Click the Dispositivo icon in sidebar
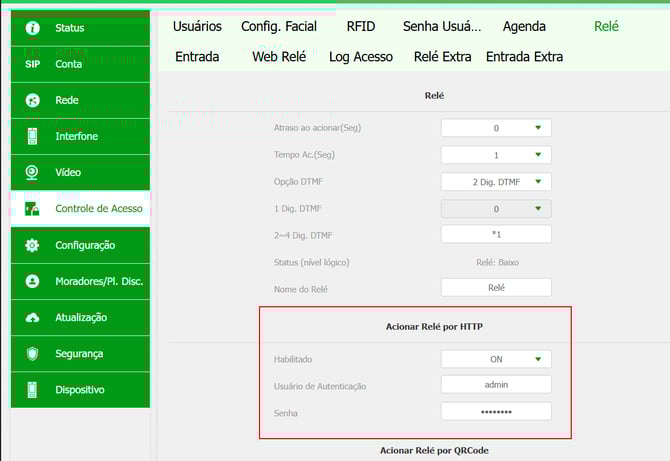Image resolution: width=670 pixels, height=461 pixels. point(32,389)
